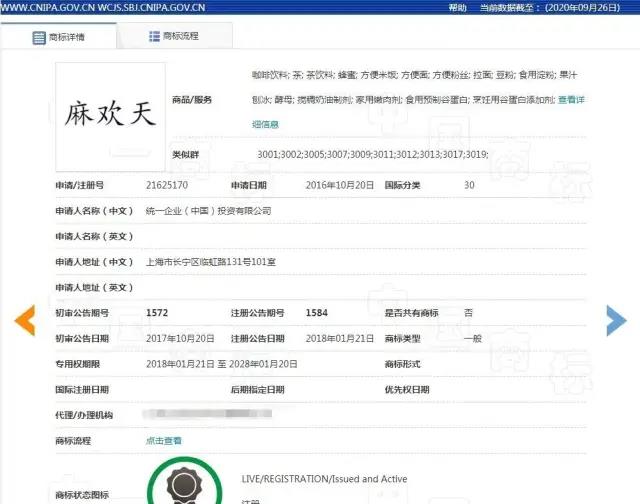Viewport: 640px width, 504px height.
Task: Click the orange previous record arrow
Action: pyautogui.click(x=24, y=319)
